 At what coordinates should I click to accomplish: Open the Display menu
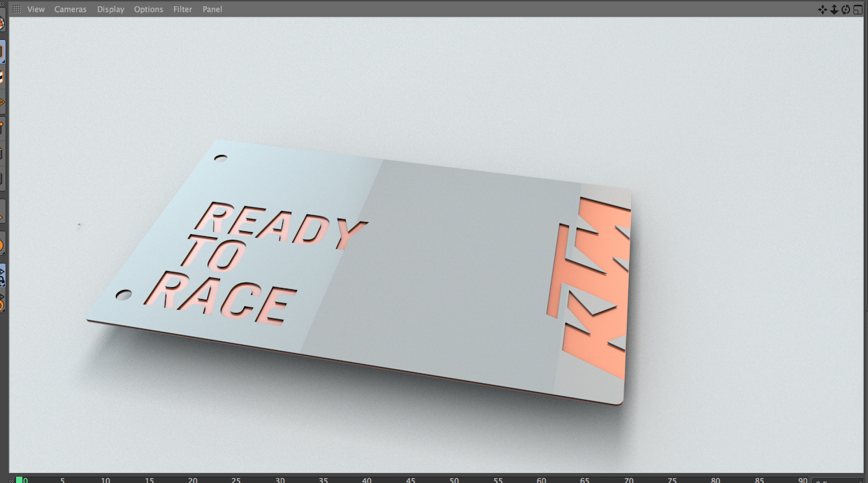[110, 9]
